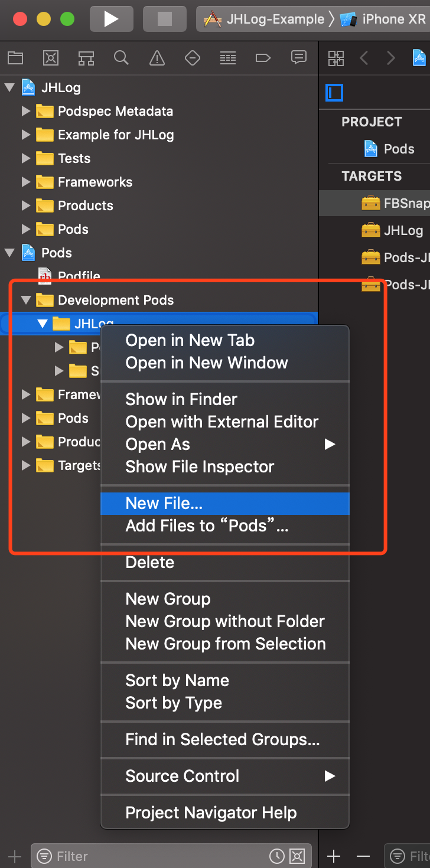Click the Stop button in the toolbar
The height and width of the screenshot is (868, 430).
coord(164,19)
